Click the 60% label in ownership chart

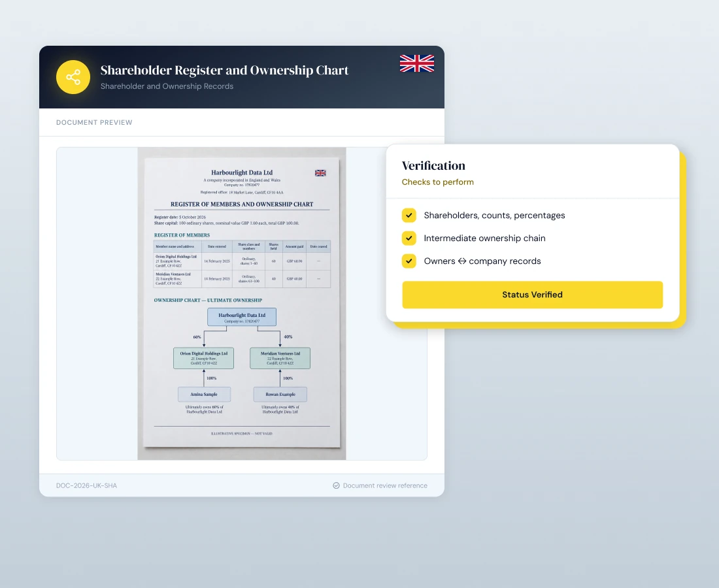(197, 337)
